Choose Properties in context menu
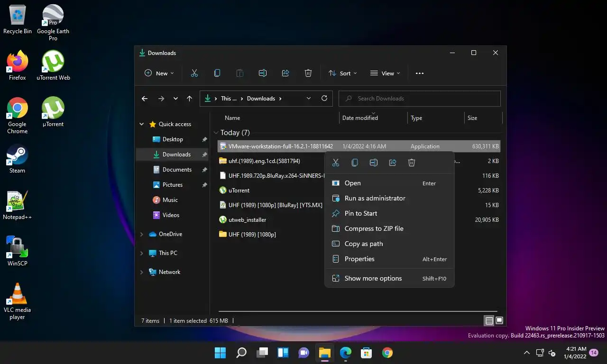This screenshot has width=607, height=364. [x=389, y=259]
